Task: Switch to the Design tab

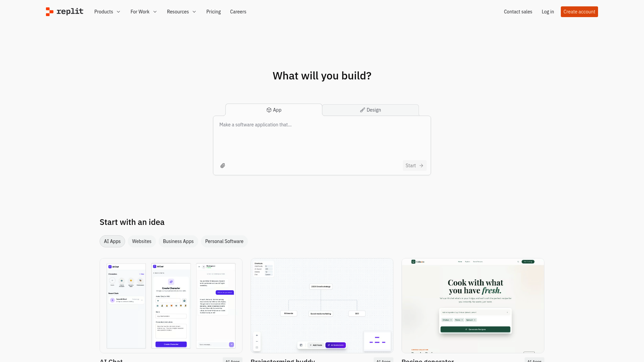Action: (370, 110)
